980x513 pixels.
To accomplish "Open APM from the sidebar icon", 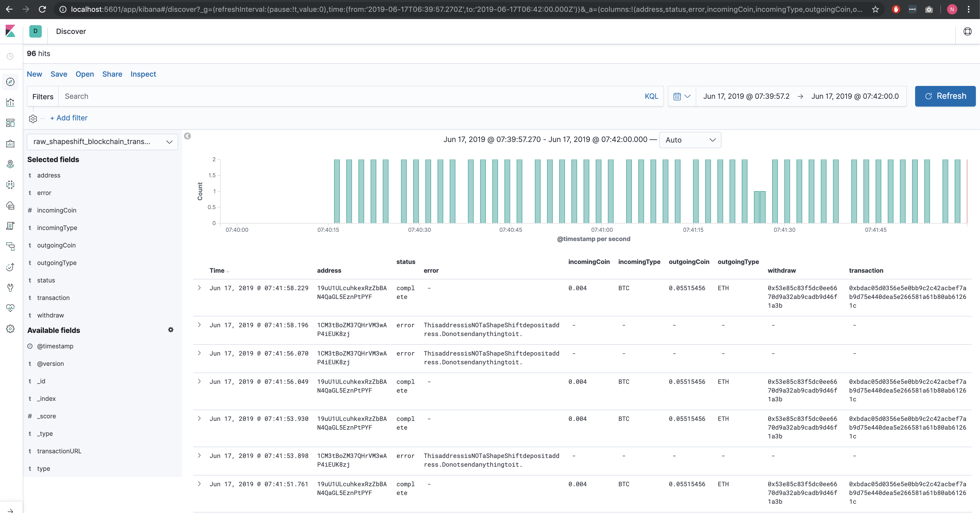I will coord(10,246).
